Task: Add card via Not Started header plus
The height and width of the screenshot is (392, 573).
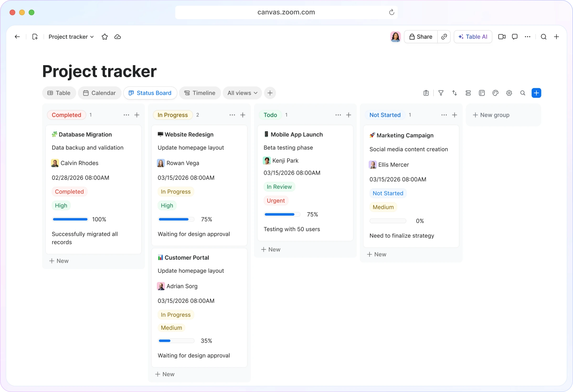Action: 455,115
